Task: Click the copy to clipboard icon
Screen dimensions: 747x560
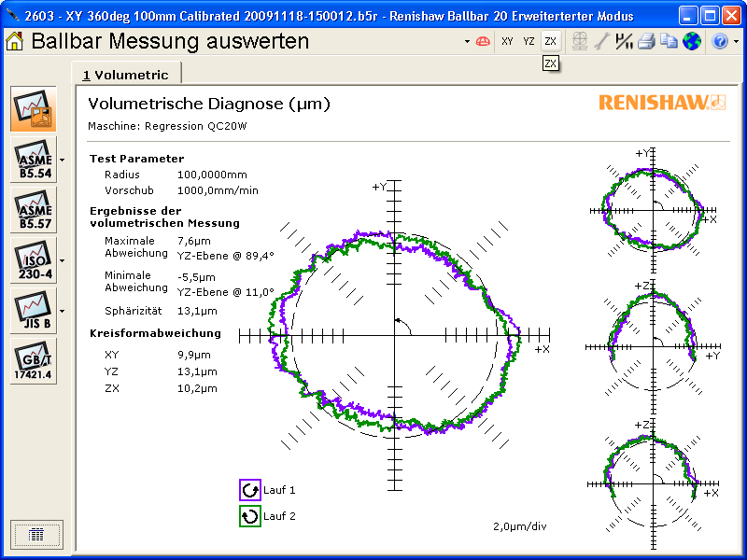Action: point(669,41)
